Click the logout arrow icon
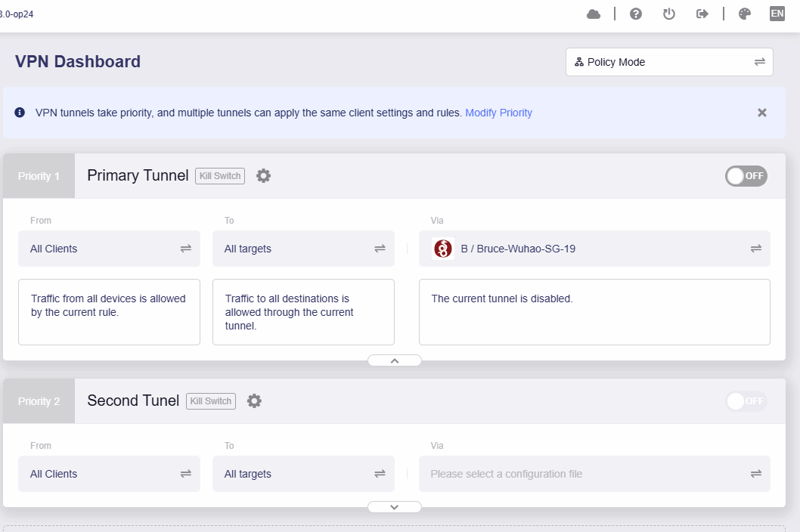800x532 pixels. point(702,14)
